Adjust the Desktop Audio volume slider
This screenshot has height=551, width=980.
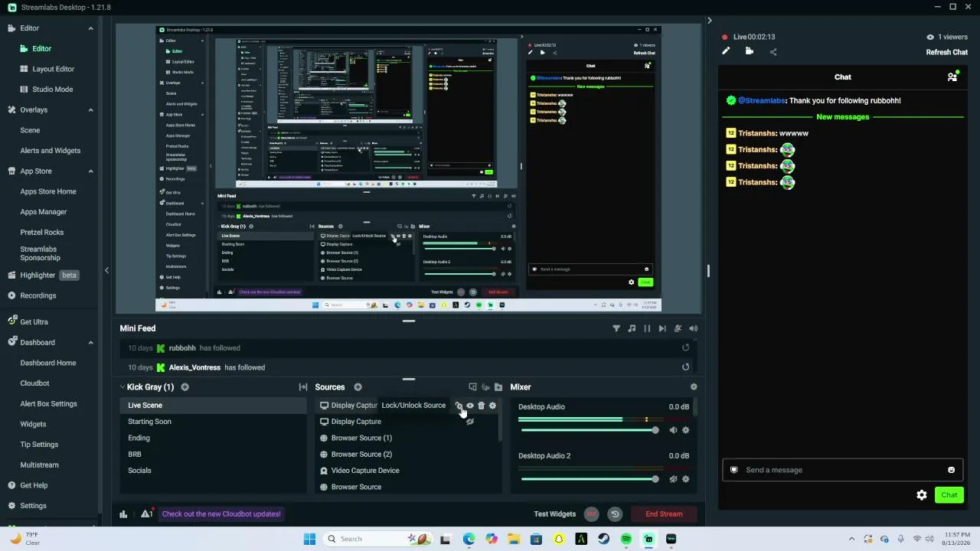[x=589, y=430]
